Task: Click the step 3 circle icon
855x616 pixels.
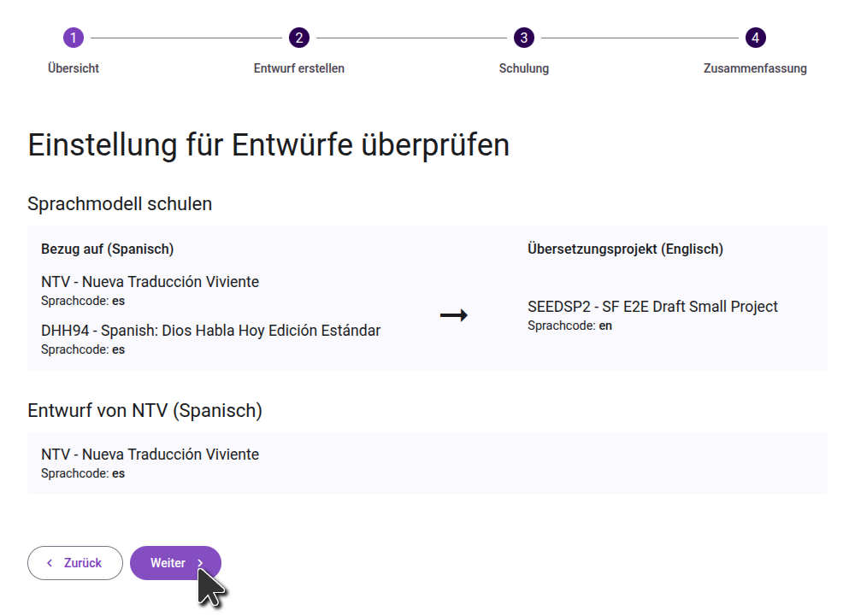Action: [523, 38]
